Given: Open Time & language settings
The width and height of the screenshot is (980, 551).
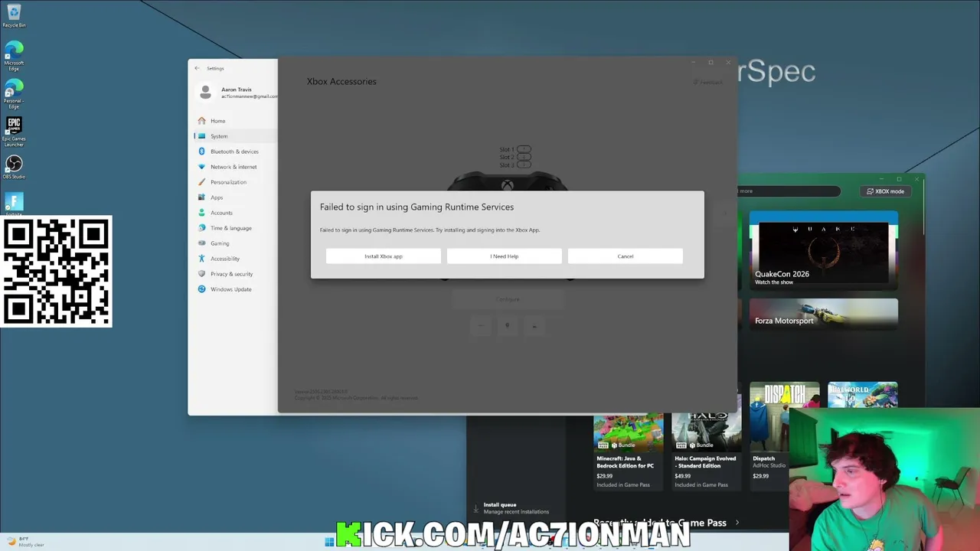Looking at the screenshot, I should (236, 228).
